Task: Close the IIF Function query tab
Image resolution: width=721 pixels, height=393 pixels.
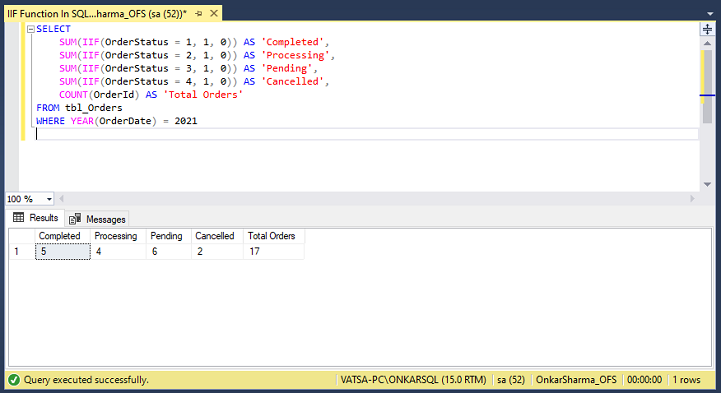Action: pyautogui.click(x=214, y=13)
